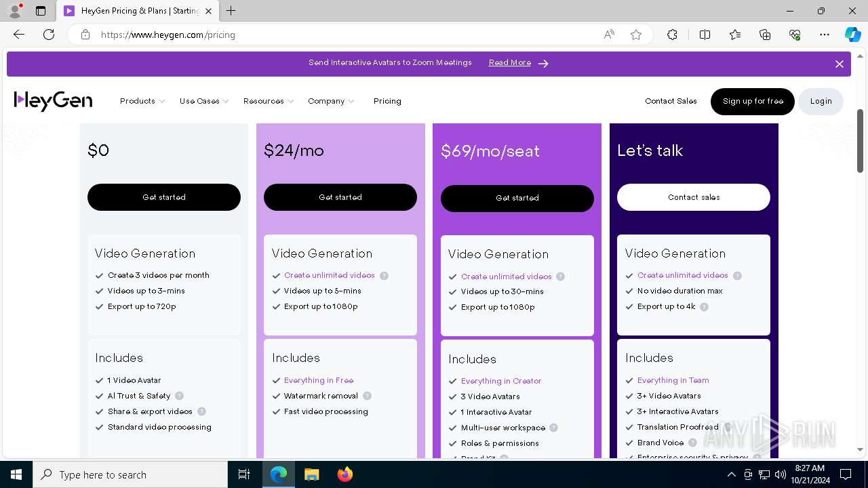Click Everything in Creator link

(x=501, y=381)
